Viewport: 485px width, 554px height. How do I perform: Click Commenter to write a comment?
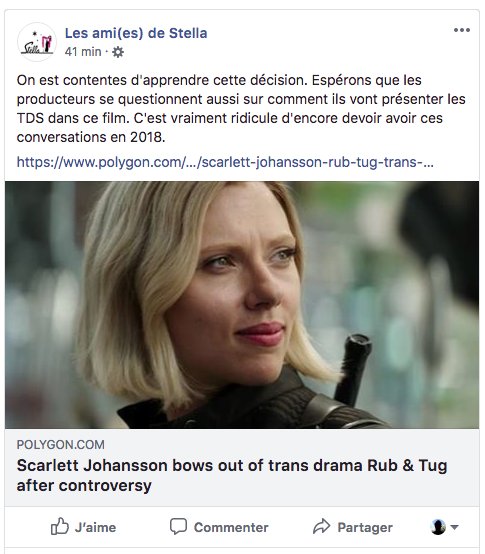coord(219,527)
